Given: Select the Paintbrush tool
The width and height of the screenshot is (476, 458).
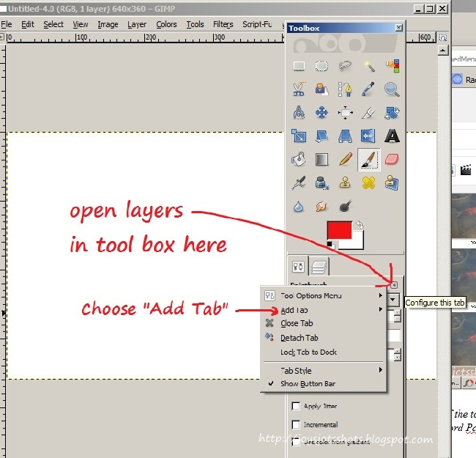Looking at the screenshot, I should click(369, 160).
